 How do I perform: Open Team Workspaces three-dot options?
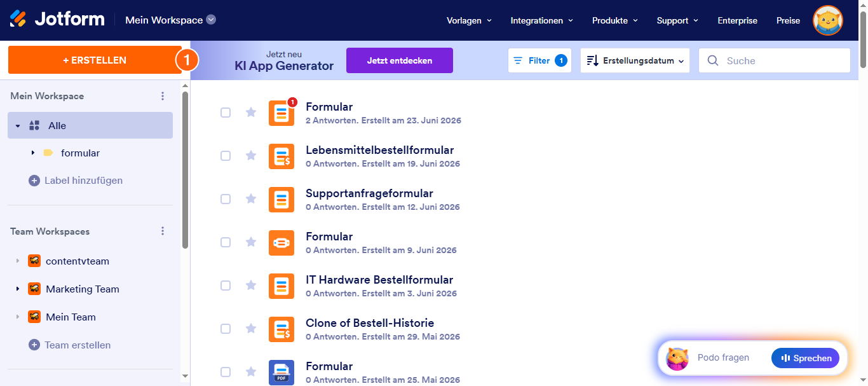(x=163, y=231)
